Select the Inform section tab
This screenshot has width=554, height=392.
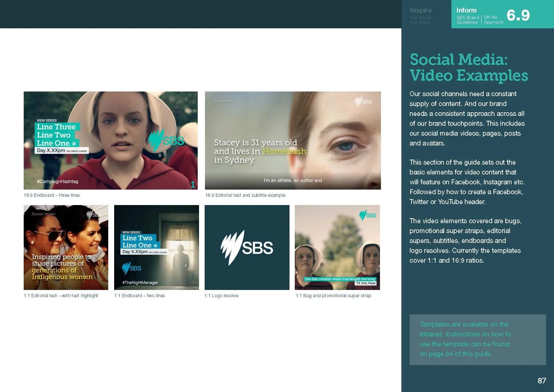[502, 14]
